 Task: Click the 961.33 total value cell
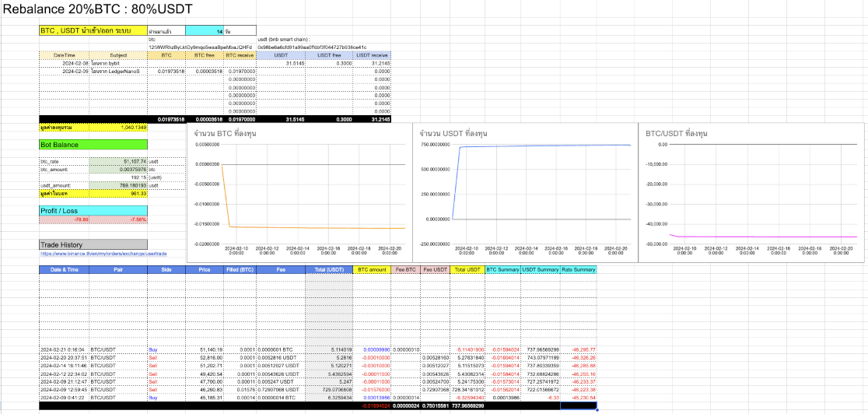(118, 194)
